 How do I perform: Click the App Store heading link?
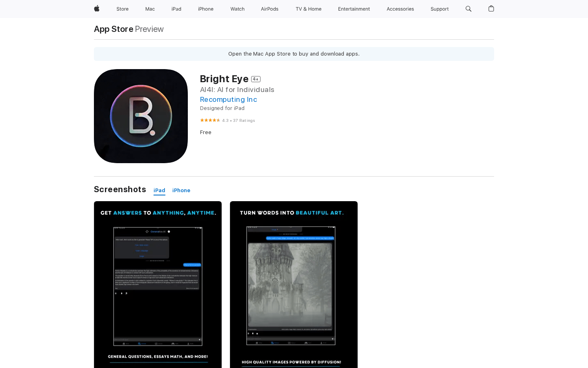[114, 29]
